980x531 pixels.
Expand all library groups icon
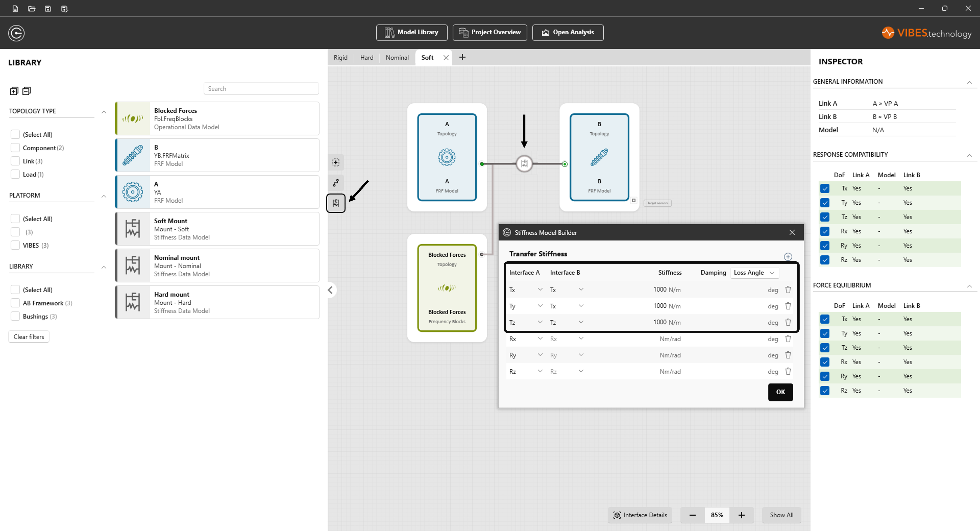(x=14, y=91)
